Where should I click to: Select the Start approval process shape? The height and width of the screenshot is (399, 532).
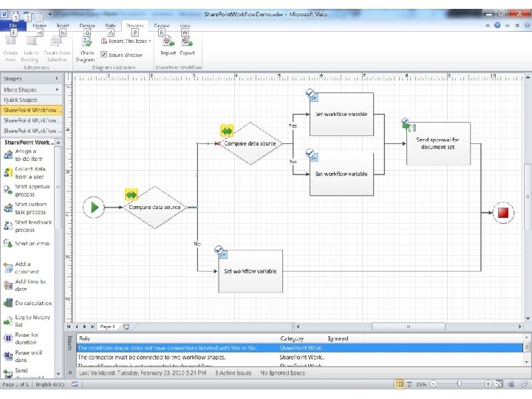tap(28, 191)
